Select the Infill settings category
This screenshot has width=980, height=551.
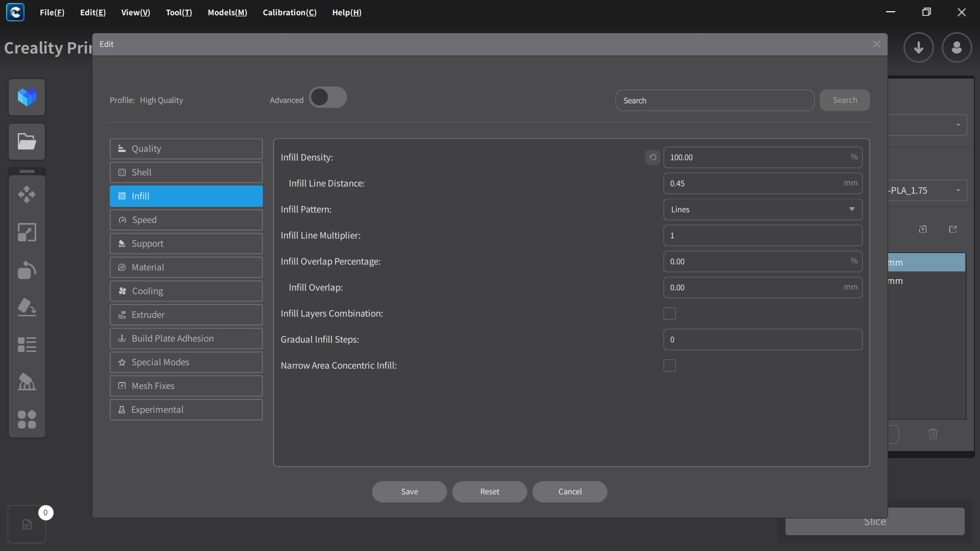(186, 196)
